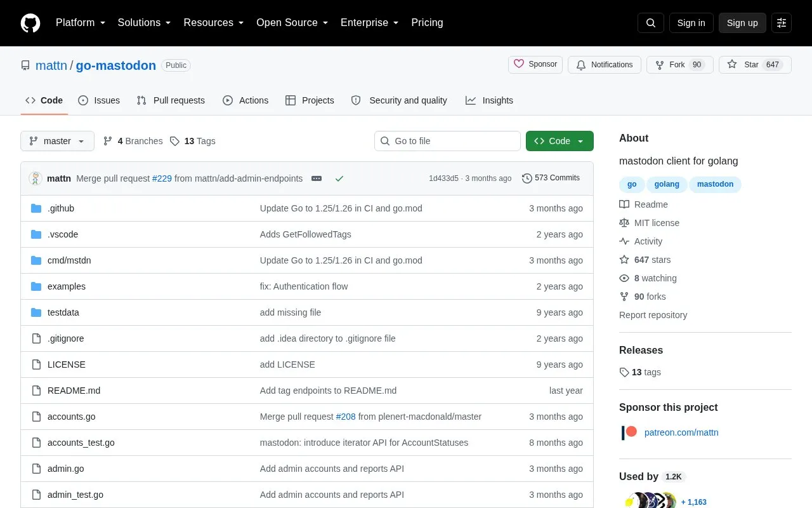The width and height of the screenshot is (812, 508).
Task: Click the Sign up button
Action: [x=742, y=23]
